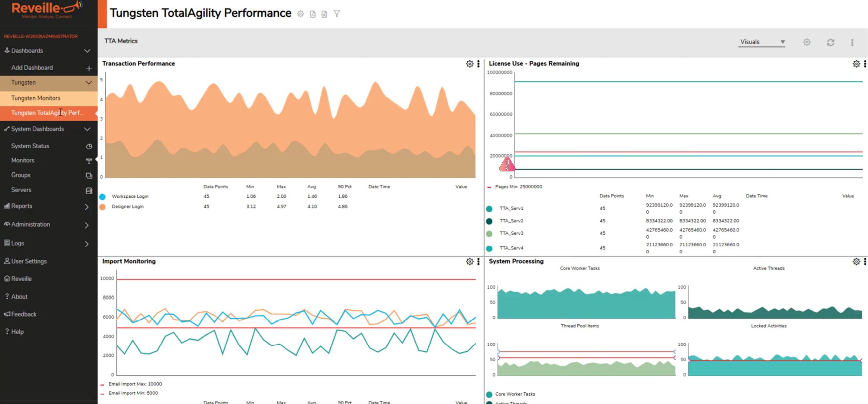Viewport: 868px width, 404px height.
Task: Open License Use panel more options
Action: [865, 64]
